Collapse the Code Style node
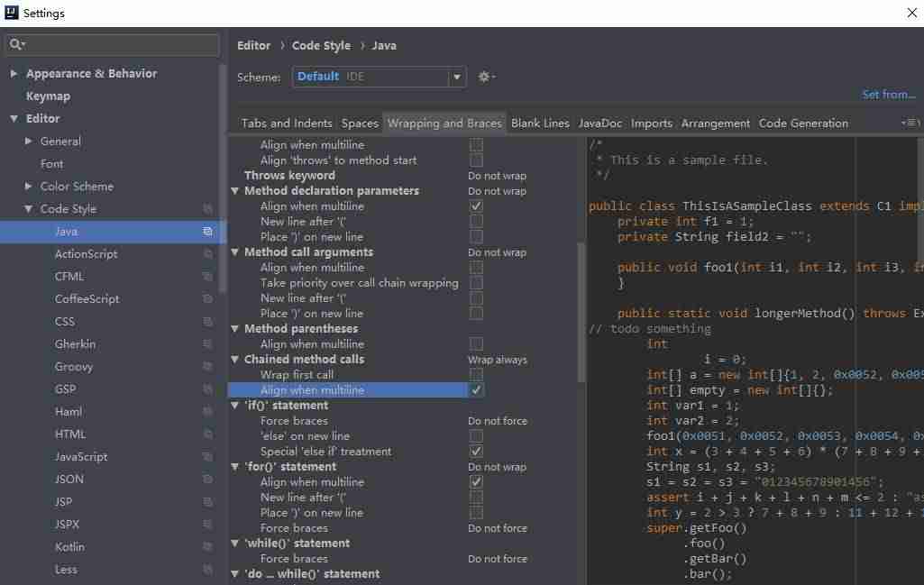The height and width of the screenshot is (585, 924). pos(28,209)
